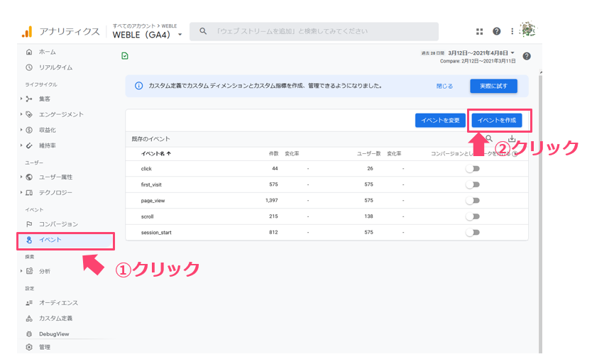Click the conversions flag icon

click(29, 224)
